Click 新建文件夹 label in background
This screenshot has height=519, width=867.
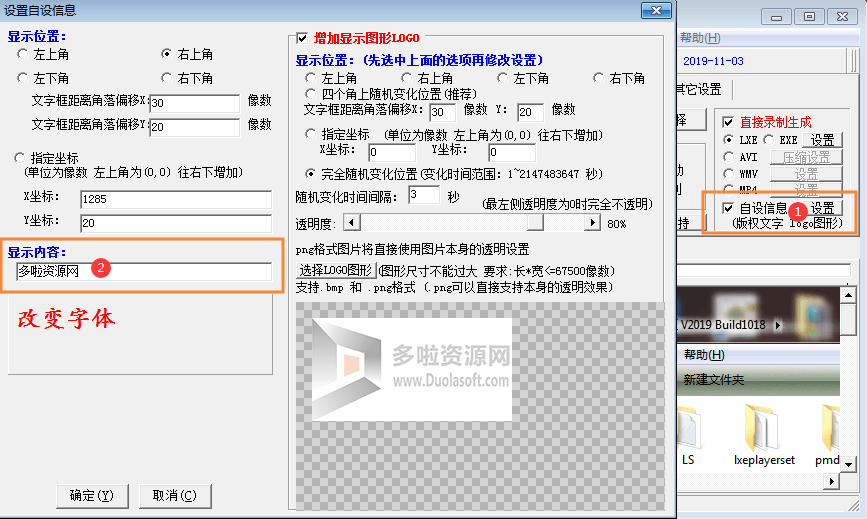714,380
